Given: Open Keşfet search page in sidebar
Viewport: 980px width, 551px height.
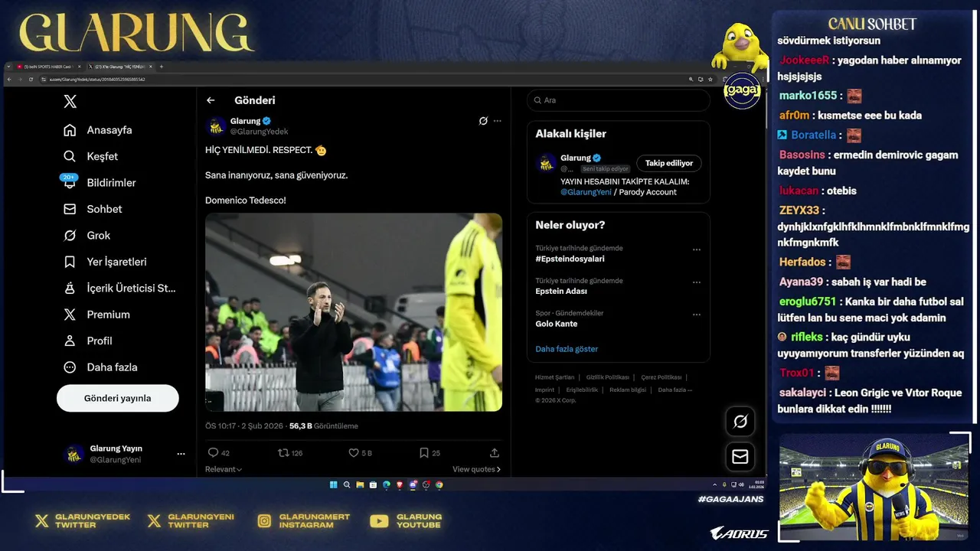Looking at the screenshot, I should 91,156.
